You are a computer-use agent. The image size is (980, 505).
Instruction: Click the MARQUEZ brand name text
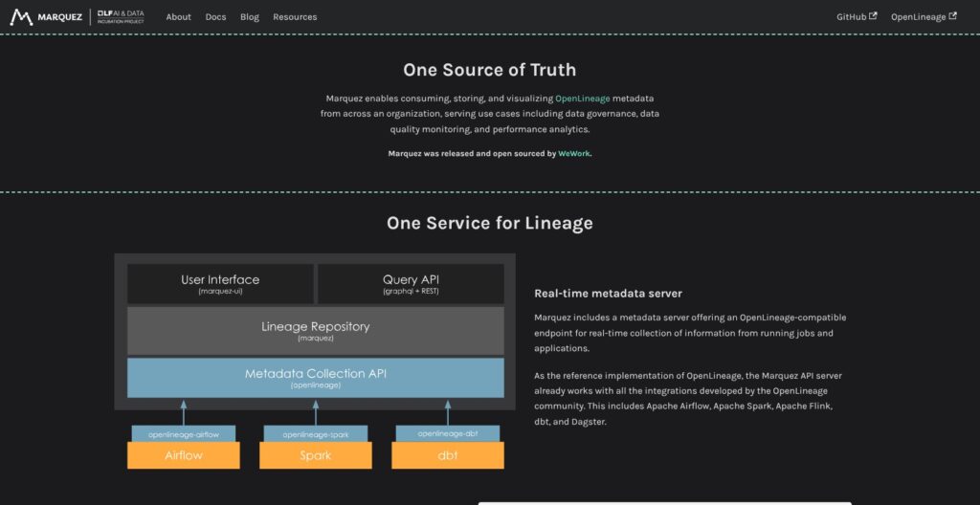[59, 17]
